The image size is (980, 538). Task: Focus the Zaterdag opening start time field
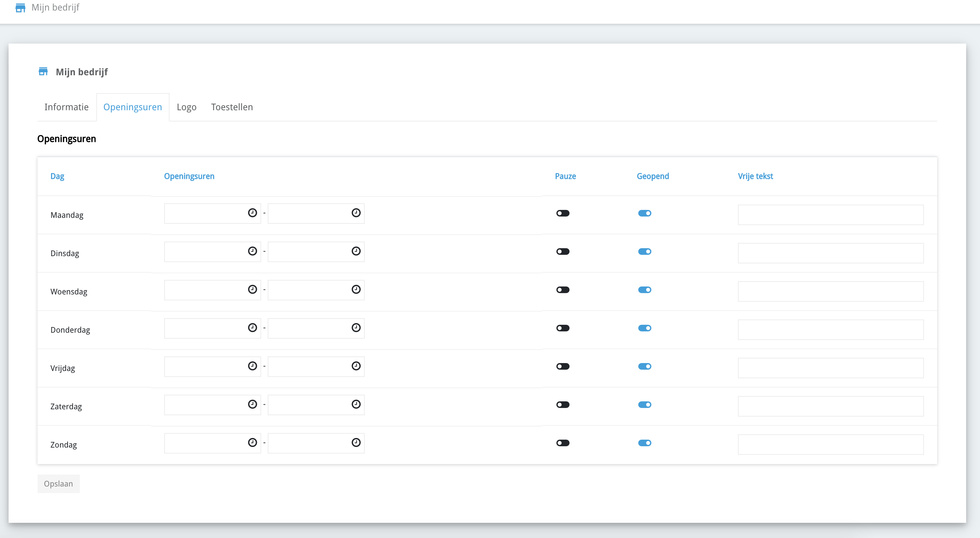coord(205,405)
